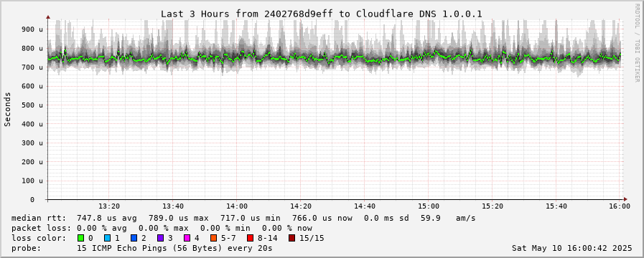Click the magenta loss color 4 swatch

tap(187, 238)
